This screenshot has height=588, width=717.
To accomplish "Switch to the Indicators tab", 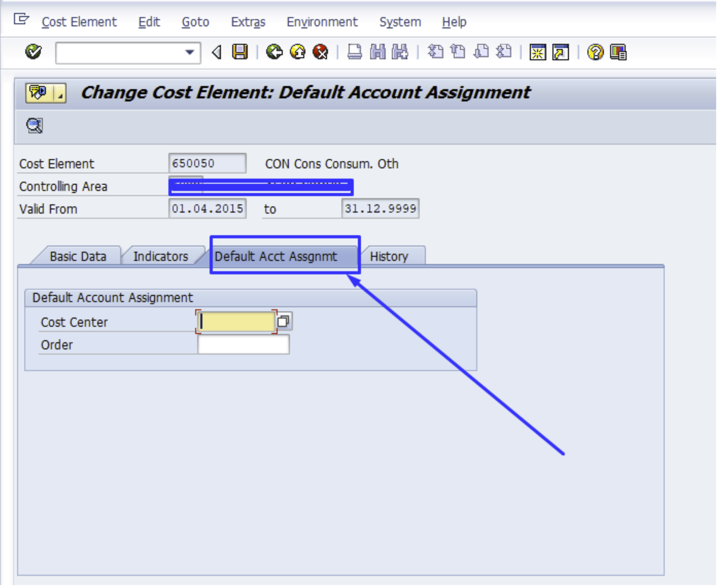I will point(160,256).
